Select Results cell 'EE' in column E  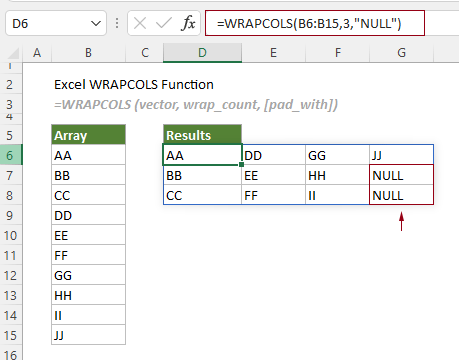pyautogui.click(x=273, y=175)
